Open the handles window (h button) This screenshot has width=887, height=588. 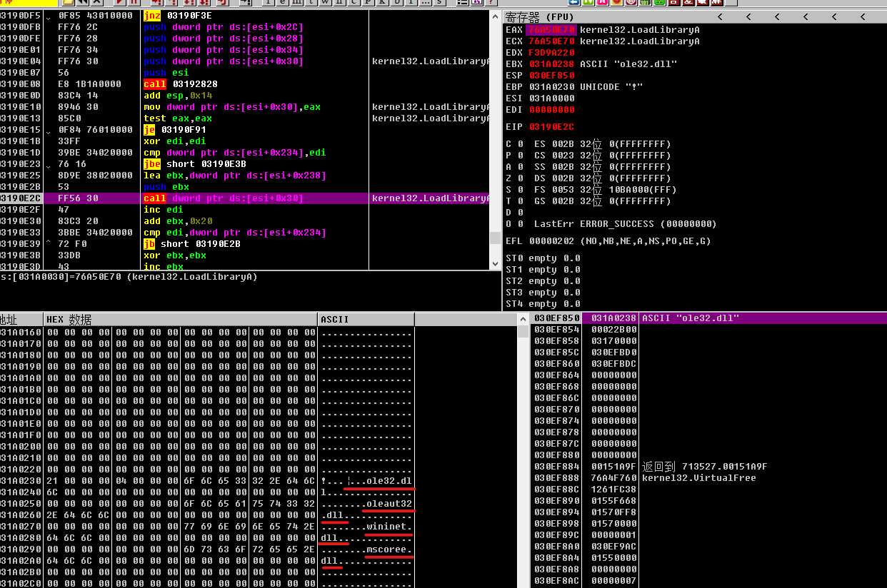pyautogui.click(x=339, y=2)
